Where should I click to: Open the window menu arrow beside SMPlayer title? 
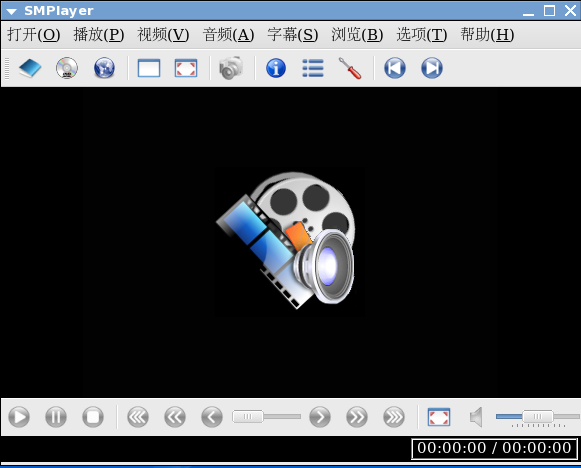(11, 11)
